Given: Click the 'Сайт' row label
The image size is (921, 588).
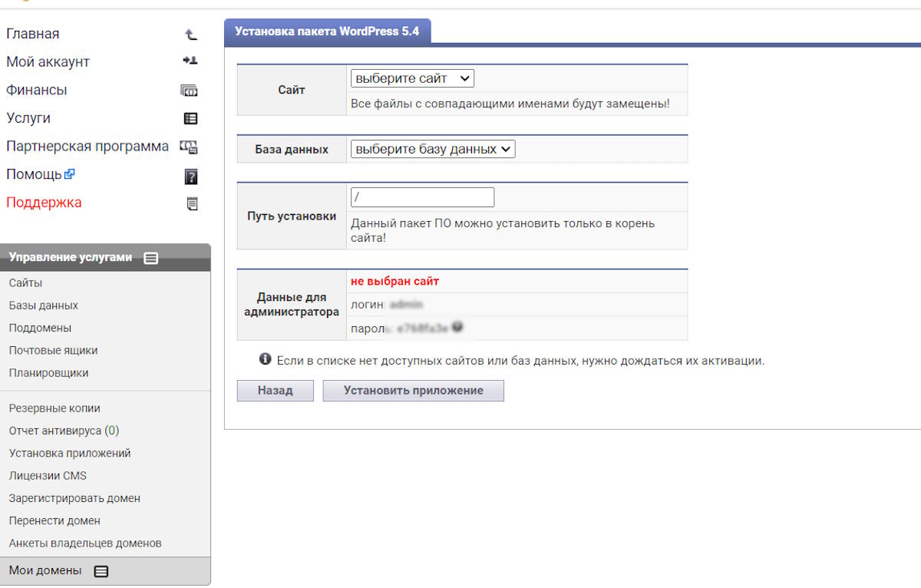Looking at the screenshot, I should tap(292, 90).
